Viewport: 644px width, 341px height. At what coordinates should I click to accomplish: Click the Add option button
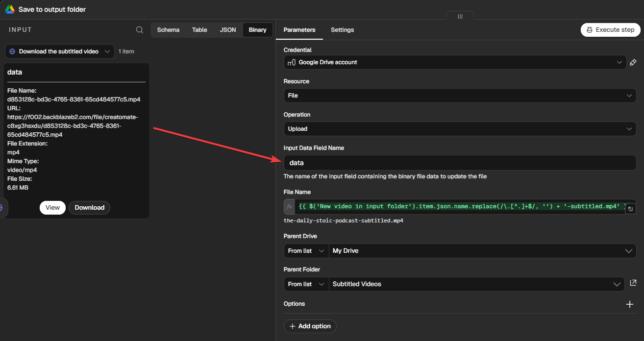pyautogui.click(x=310, y=326)
